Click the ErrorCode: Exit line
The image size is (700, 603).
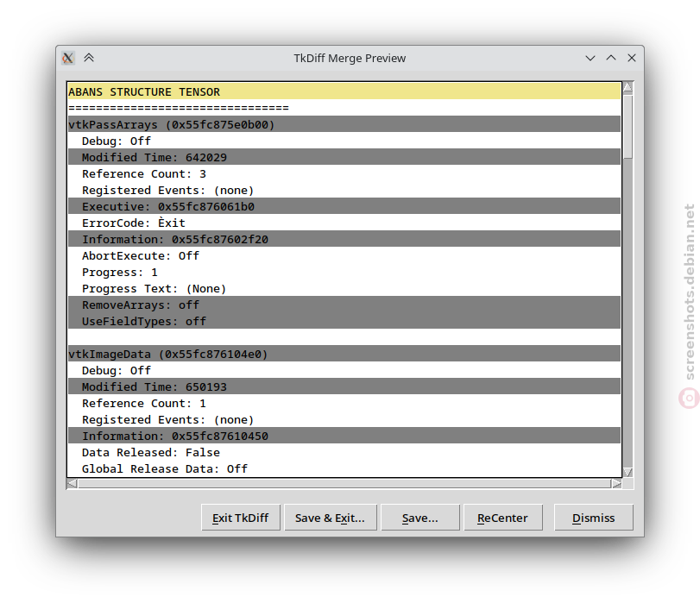coord(344,223)
